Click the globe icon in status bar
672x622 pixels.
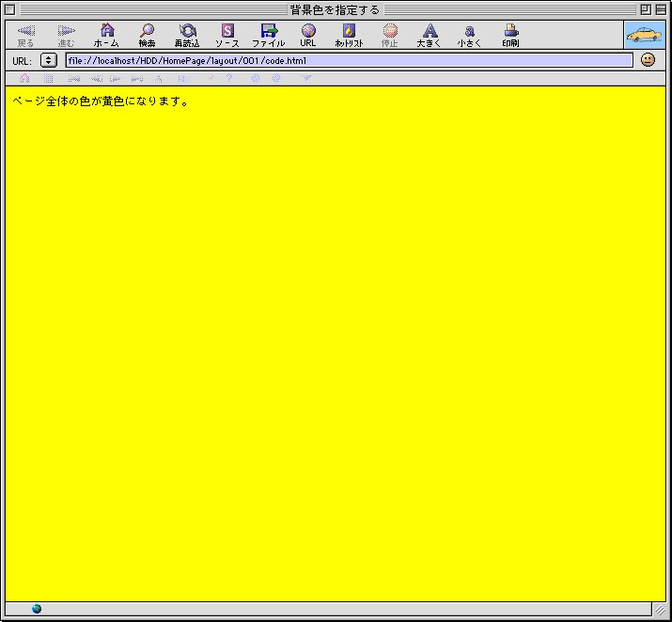[x=37, y=608]
